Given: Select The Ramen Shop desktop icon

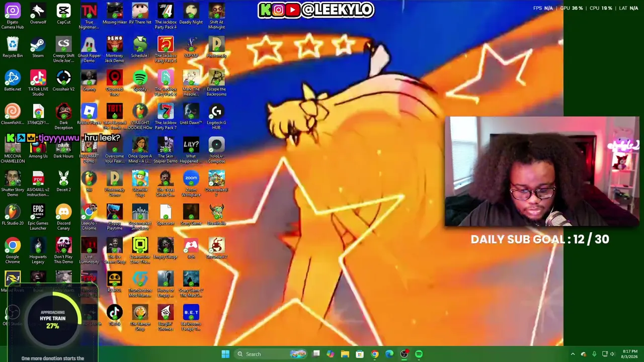Looking at the screenshot, I should [x=140, y=318].
